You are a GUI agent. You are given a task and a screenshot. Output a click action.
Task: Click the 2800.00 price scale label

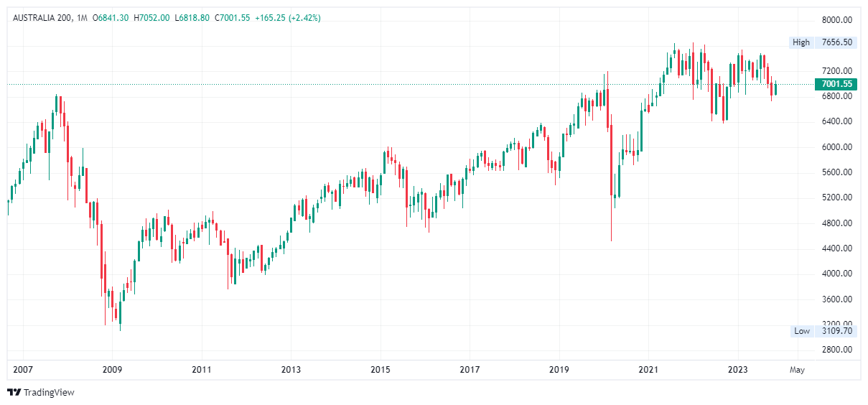point(837,350)
